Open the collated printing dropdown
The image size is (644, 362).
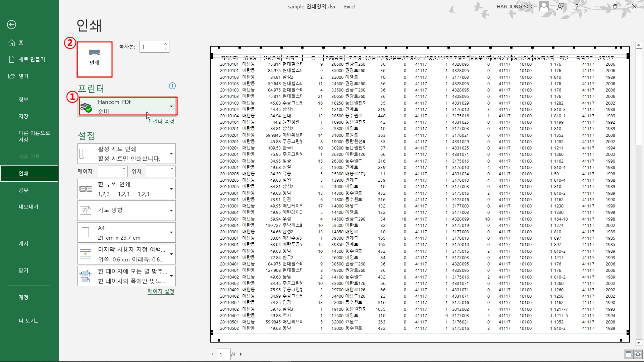click(x=171, y=189)
